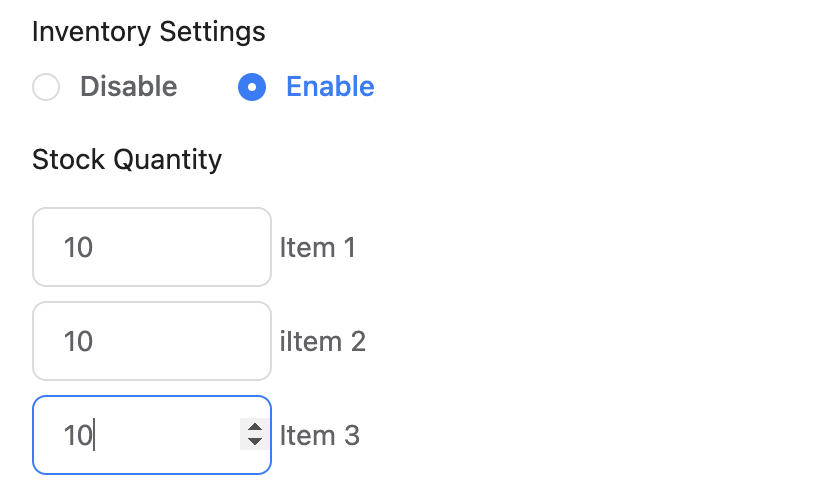Click the value 10 in Item 3 field
Image resolution: width=838 pixels, height=504 pixels.
click(78, 436)
